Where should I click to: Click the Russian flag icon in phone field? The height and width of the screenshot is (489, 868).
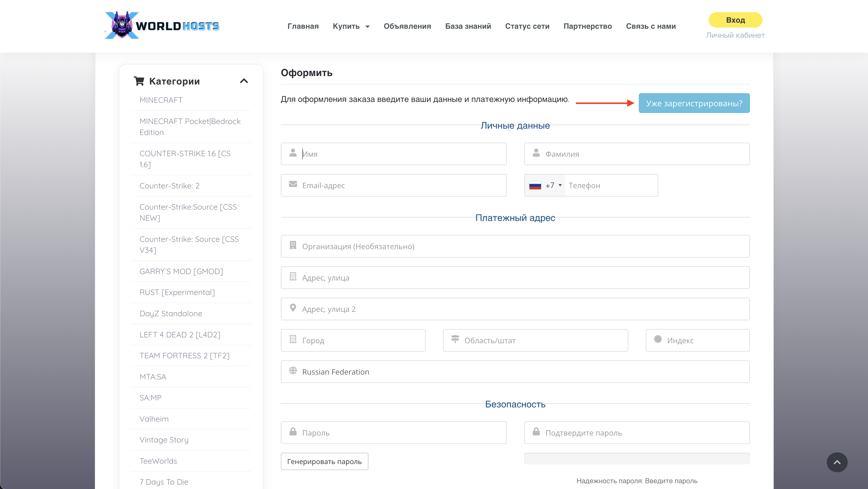(x=535, y=186)
